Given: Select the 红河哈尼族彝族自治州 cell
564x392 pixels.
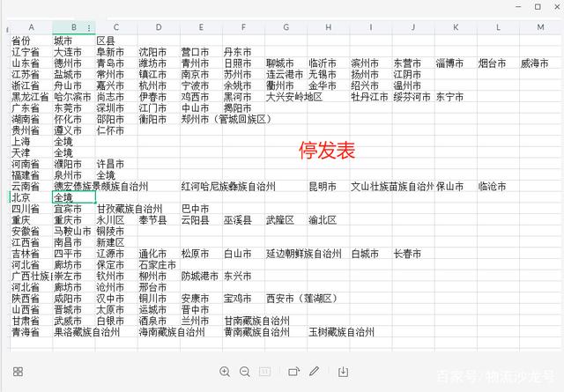Looking at the screenshot, I should coord(228,186).
